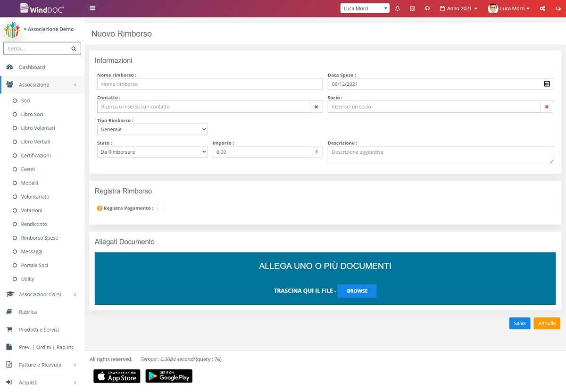Click the calculator icon in top bar
This screenshot has height=392, width=566.
point(412,8)
